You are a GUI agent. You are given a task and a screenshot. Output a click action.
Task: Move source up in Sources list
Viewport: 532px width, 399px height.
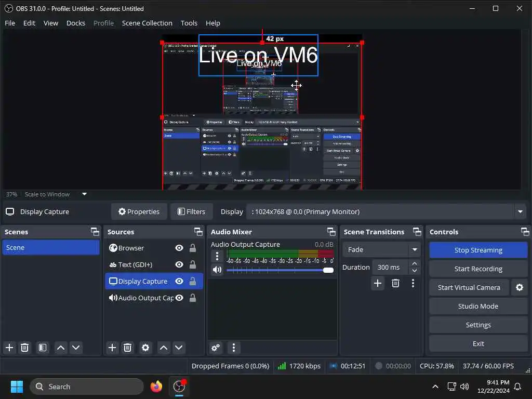click(164, 348)
